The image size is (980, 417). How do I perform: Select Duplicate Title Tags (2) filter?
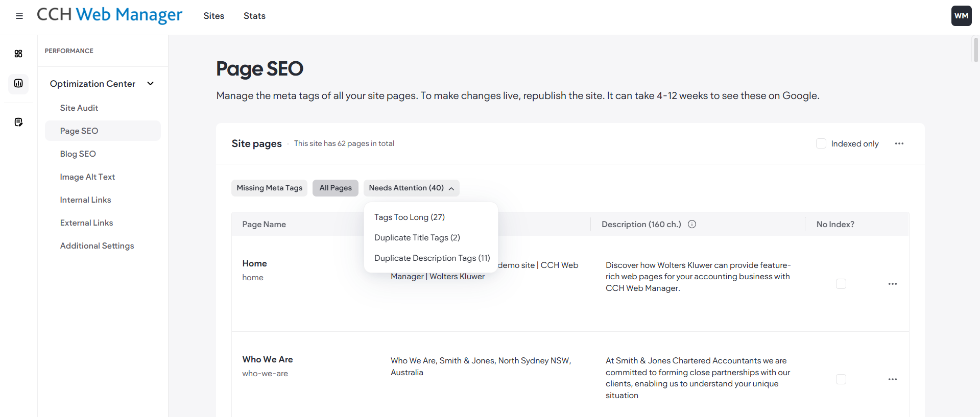(x=417, y=237)
